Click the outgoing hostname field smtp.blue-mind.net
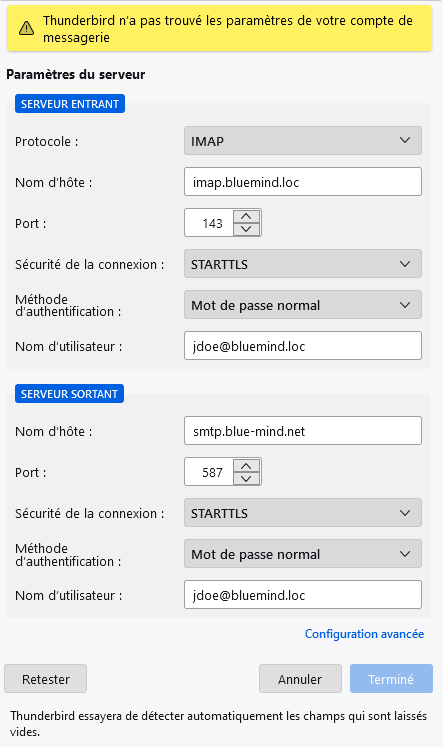Screen dimensions: 443x747 pyautogui.click(x=303, y=431)
